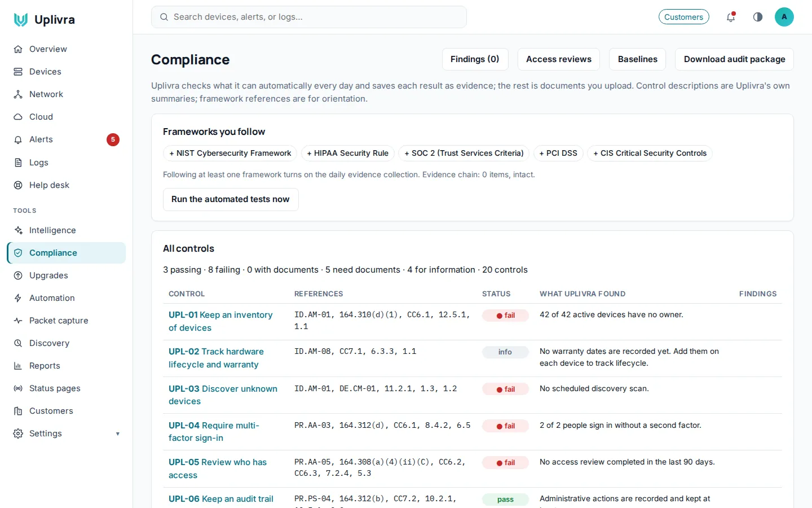Click the Settings gear icon

(x=18, y=433)
